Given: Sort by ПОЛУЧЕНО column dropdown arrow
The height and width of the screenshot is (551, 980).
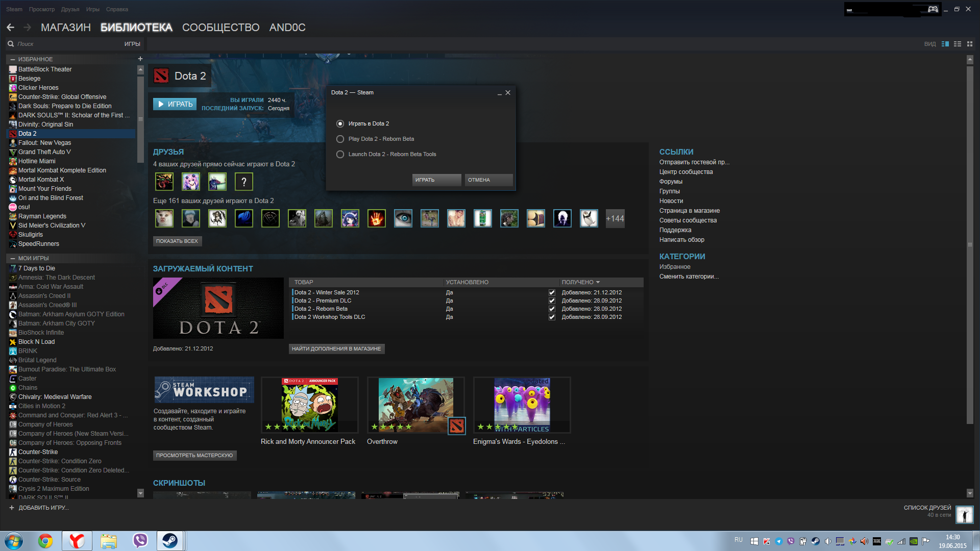Looking at the screenshot, I should [598, 282].
